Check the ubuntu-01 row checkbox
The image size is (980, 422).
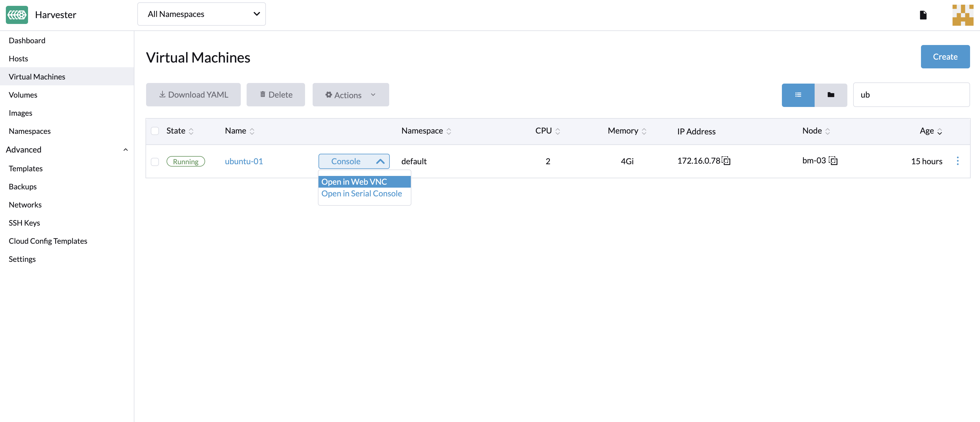[x=155, y=162]
